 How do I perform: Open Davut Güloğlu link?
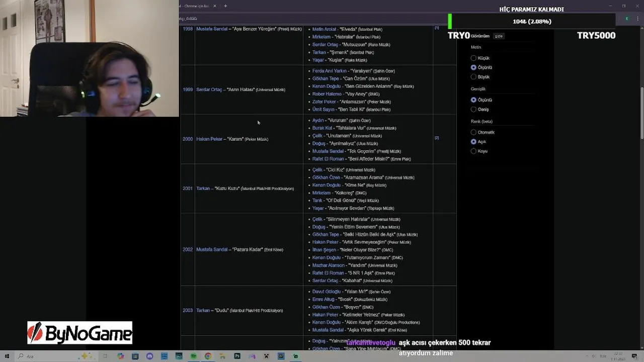327,292
